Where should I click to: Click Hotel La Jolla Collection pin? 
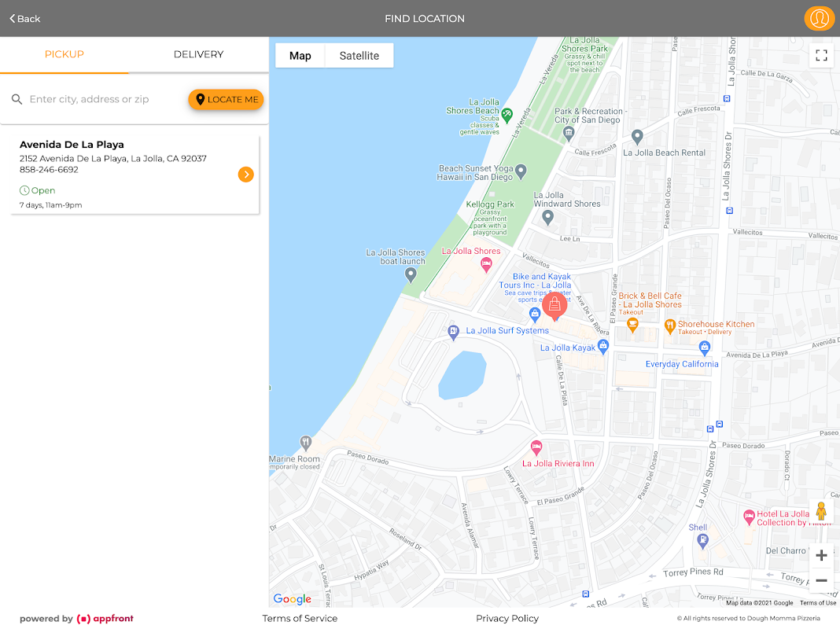(x=750, y=517)
